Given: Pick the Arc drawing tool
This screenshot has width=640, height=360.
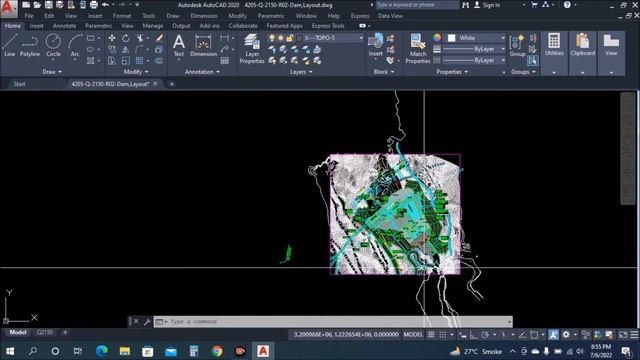Looking at the screenshot, I should 75,45.
